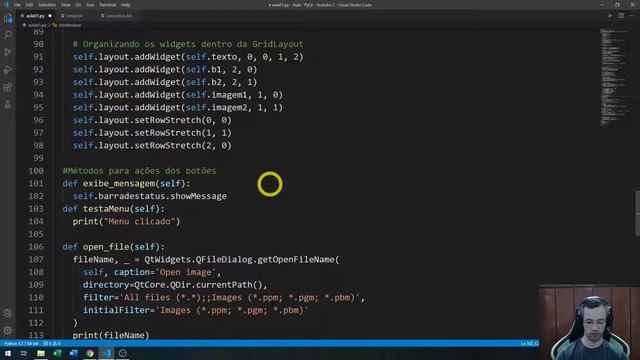Viewport: 640px width, 360px height.
Task: Click currentPath on line 109
Action: point(224,285)
